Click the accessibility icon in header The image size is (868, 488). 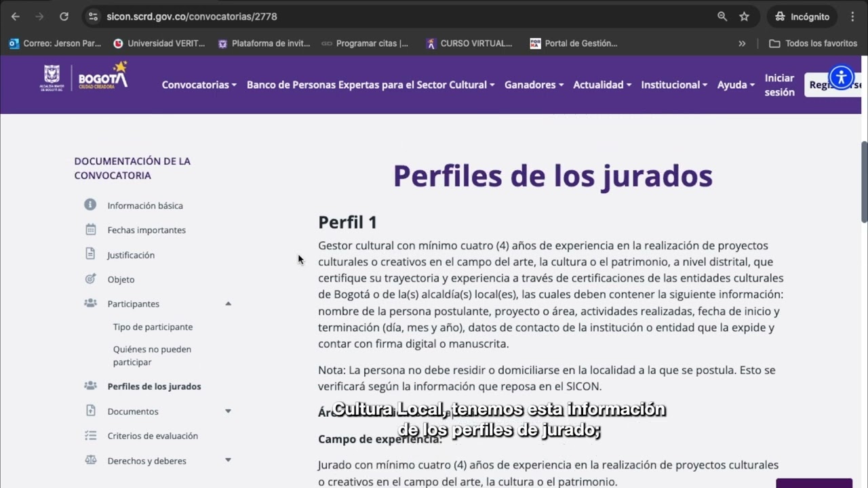tap(842, 77)
